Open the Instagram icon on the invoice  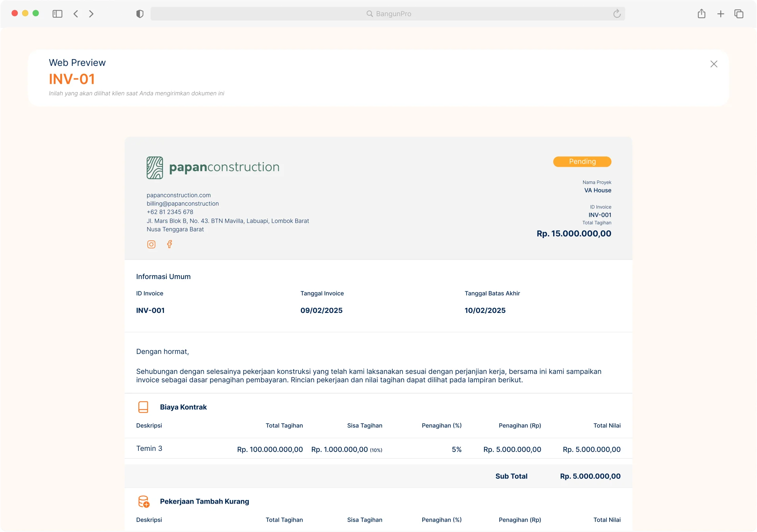point(151,244)
